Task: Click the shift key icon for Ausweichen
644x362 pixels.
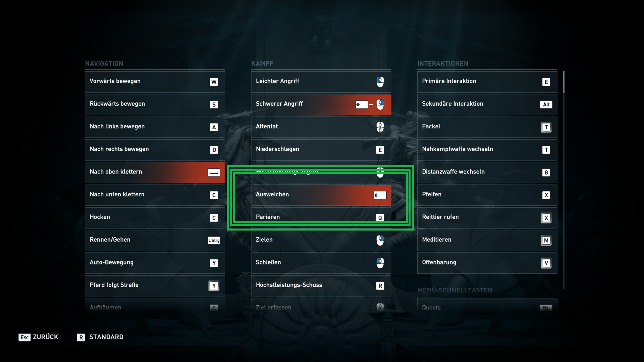Action: [x=380, y=195]
